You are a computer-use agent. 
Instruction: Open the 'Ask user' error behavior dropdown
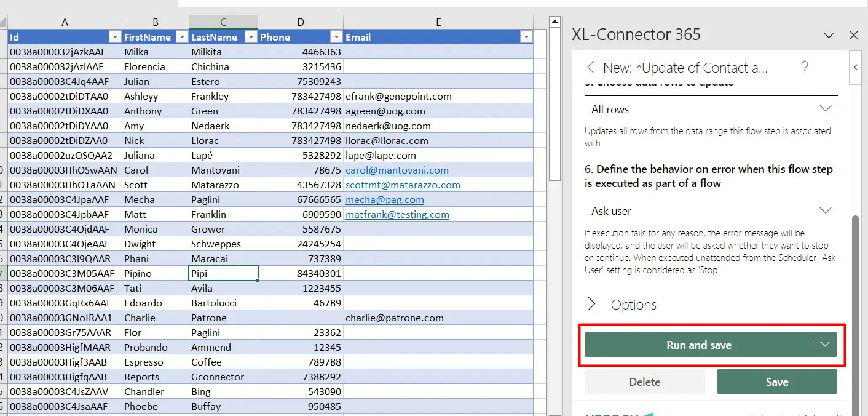click(x=711, y=210)
